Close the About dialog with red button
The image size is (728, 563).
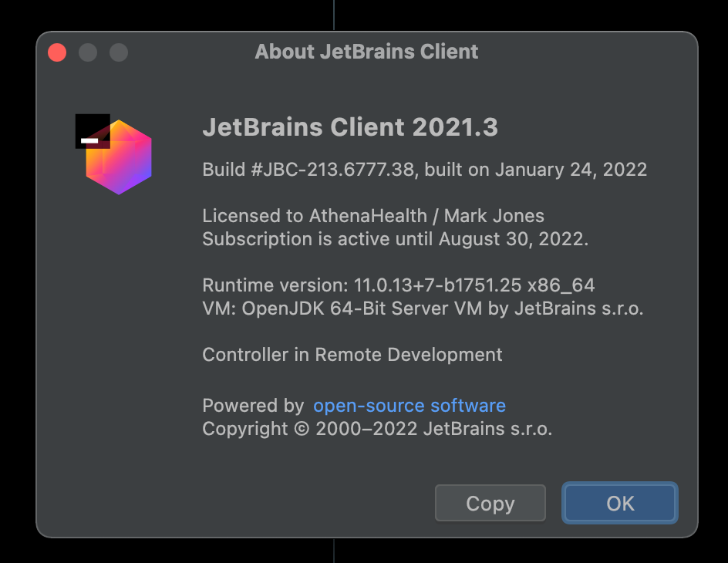pos(57,52)
